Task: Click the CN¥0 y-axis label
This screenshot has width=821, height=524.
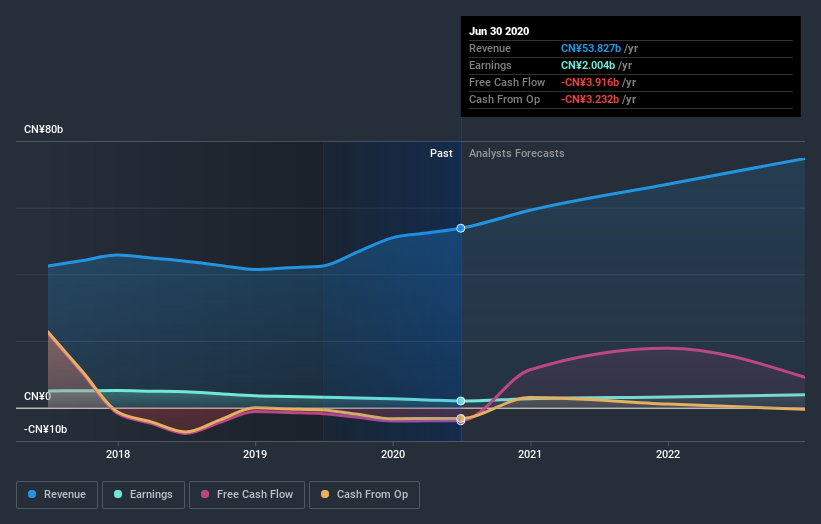Action: [x=37, y=396]
